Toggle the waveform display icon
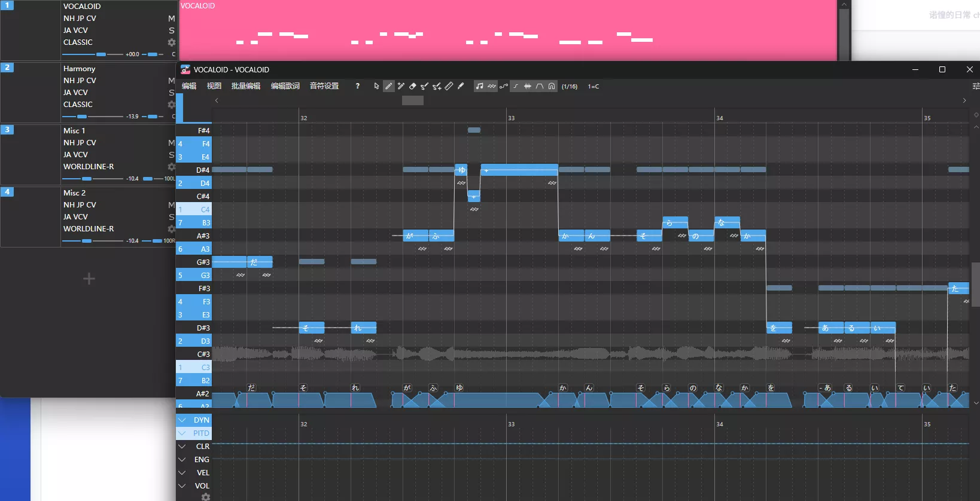The image size is (980, 501). point(528,86)
